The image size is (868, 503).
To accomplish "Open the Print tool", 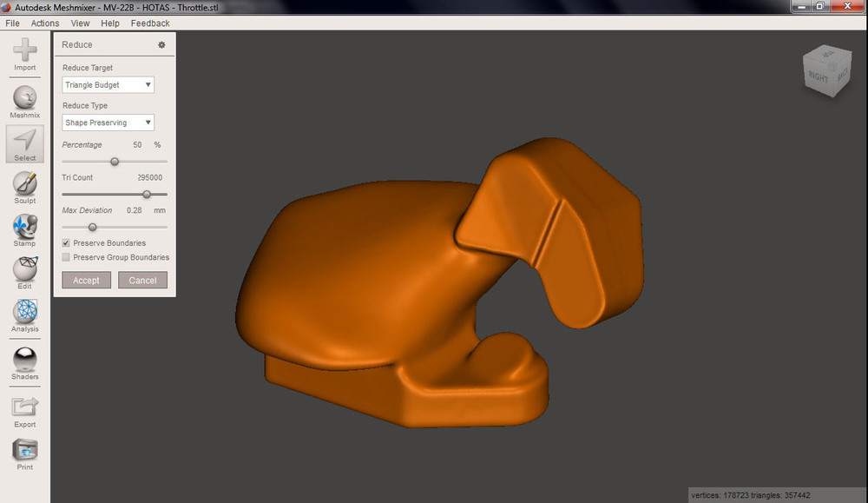I will point(25,454).
